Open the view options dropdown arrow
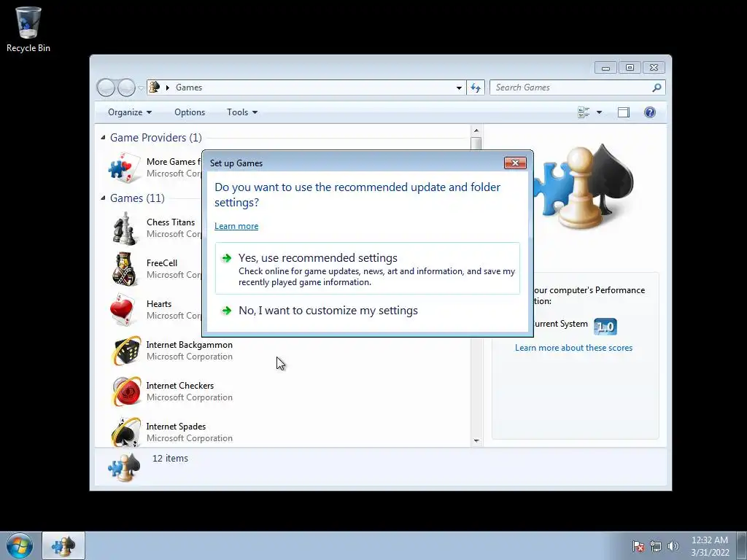This screenshot has width=747, height=560. [x=599, y=112]
